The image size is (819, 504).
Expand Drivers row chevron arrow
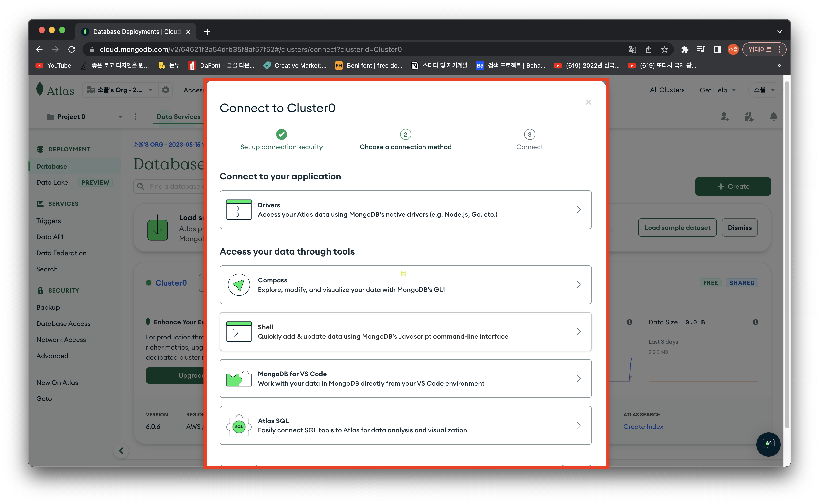578,210
